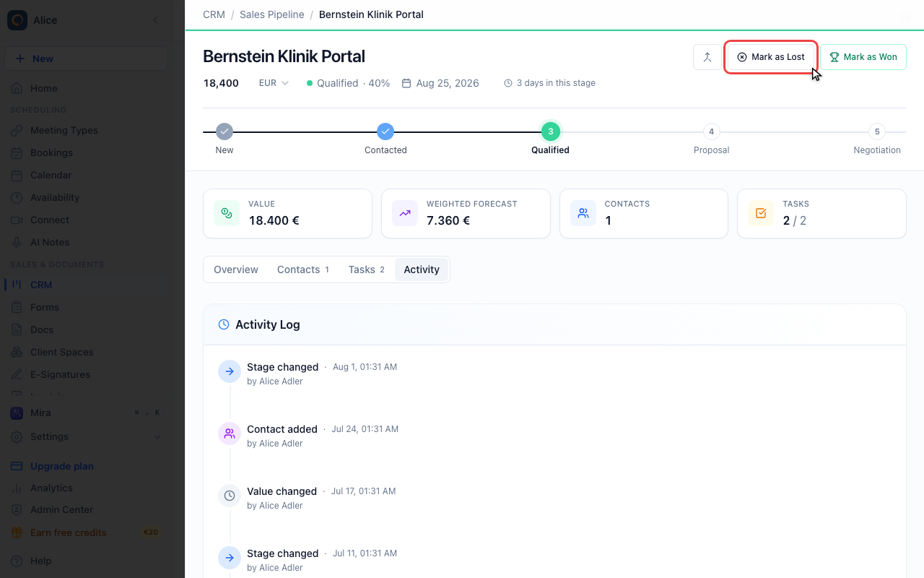This screenshot has height=578, width=924.
Task: Click the Mark as Lost button
Action: click(771, 57)
